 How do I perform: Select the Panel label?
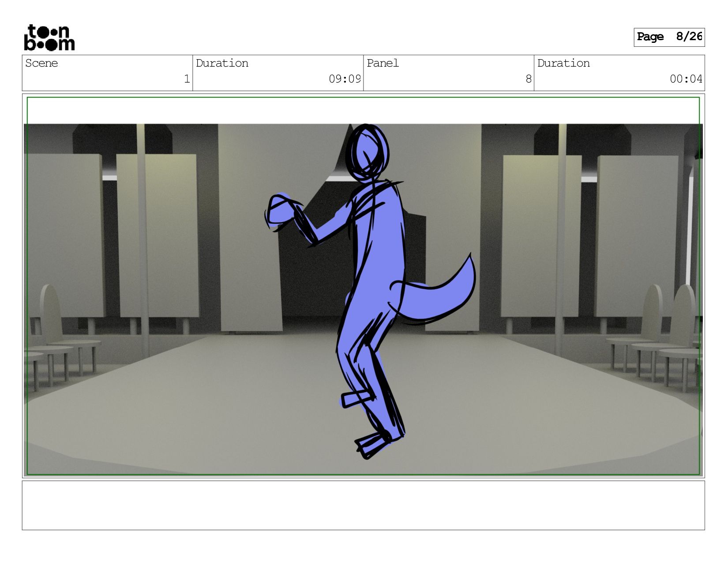click(x=383, y=63)
